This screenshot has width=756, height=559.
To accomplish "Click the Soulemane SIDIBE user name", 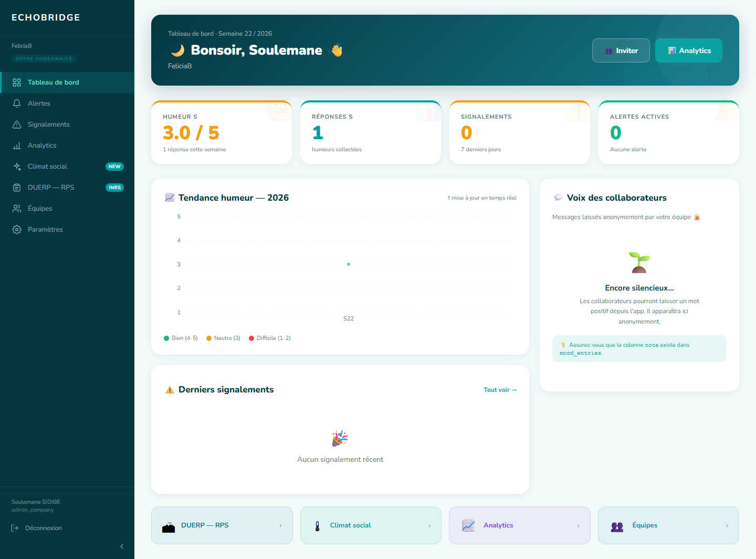I will (x=36, y=502).
